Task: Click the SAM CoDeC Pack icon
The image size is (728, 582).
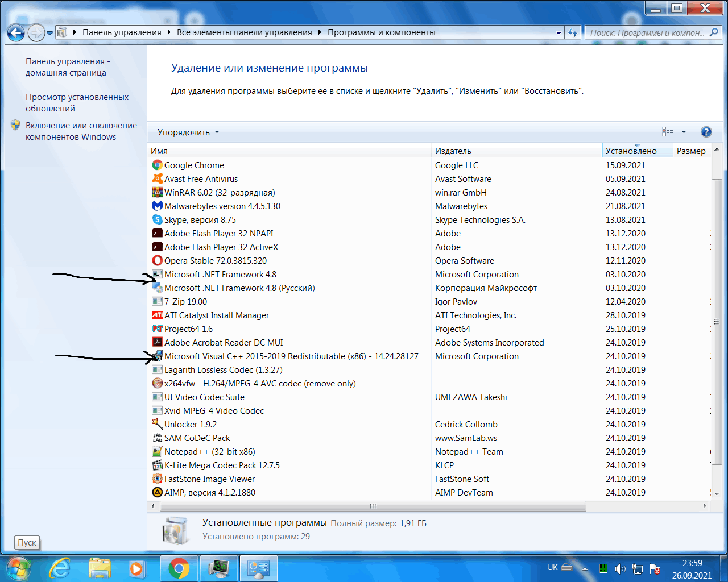Action: [158, 438]
